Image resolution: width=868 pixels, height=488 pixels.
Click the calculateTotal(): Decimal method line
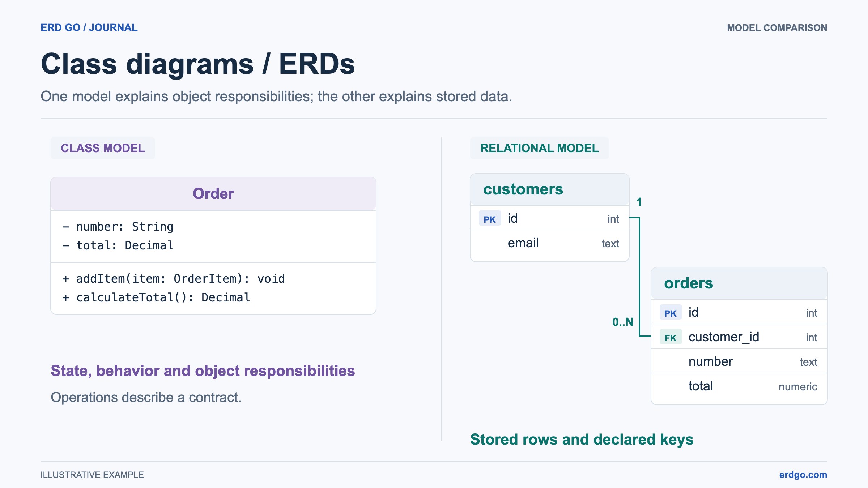(156, 297)
